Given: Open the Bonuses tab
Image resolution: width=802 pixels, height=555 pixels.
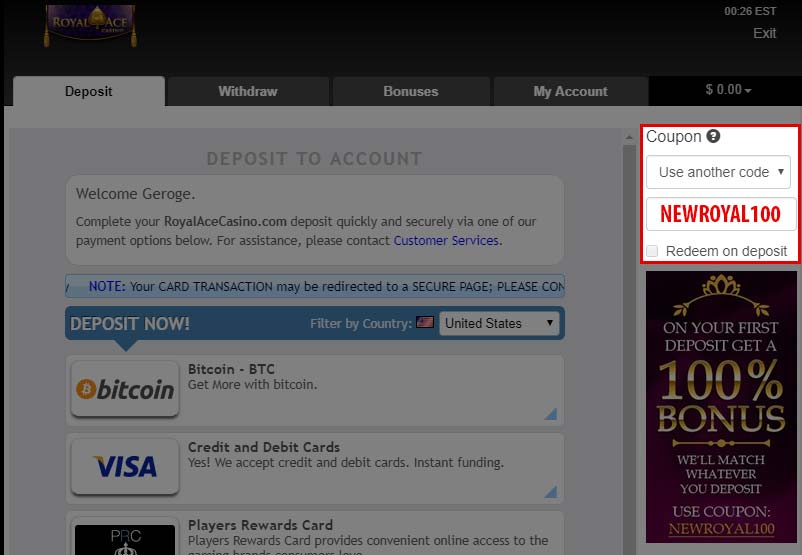Looking at the screenshot, I should [411, 92].
